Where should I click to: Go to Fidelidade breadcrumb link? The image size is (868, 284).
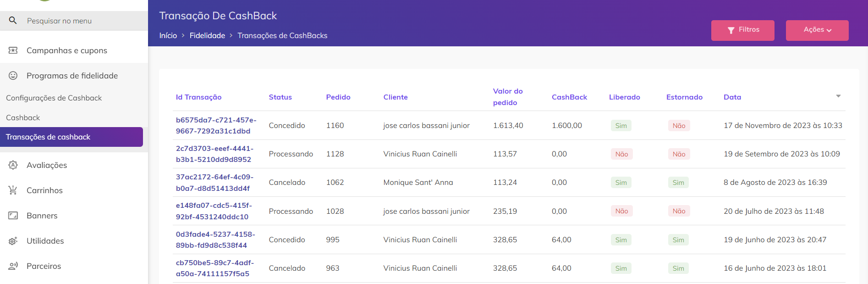207,35
